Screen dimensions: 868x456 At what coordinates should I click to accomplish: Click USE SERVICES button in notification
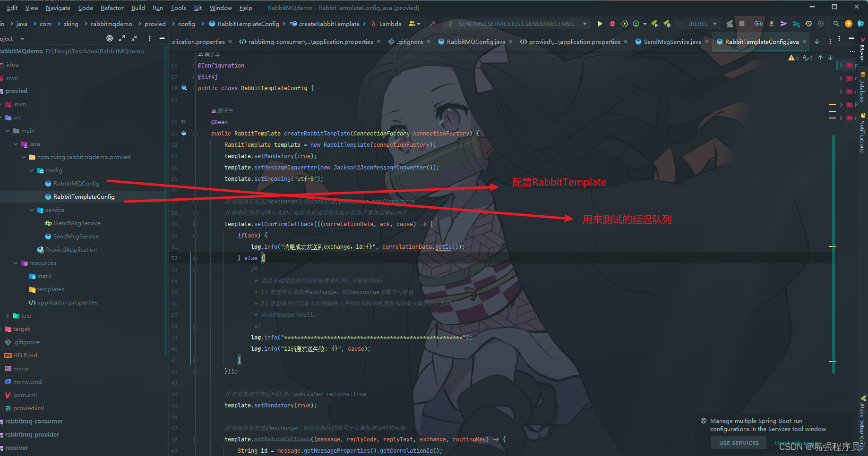[x=739, y=443]
